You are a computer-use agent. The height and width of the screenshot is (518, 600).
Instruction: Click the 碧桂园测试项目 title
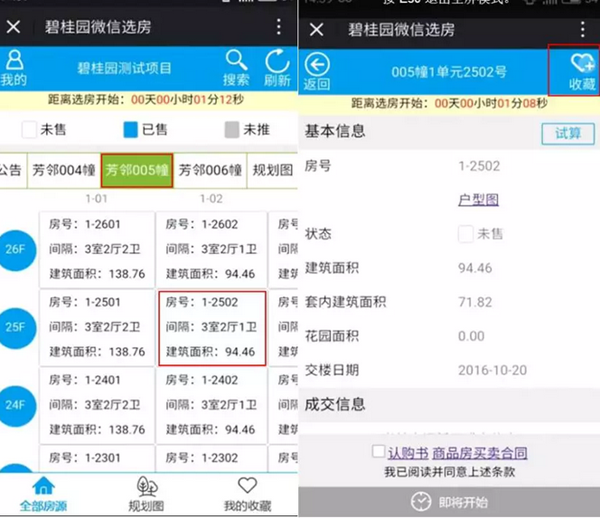pyautogui.click(x=124, y=68)
